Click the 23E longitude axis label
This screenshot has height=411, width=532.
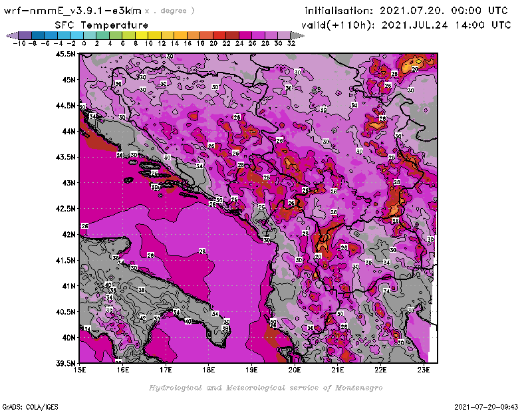[424, 370]
